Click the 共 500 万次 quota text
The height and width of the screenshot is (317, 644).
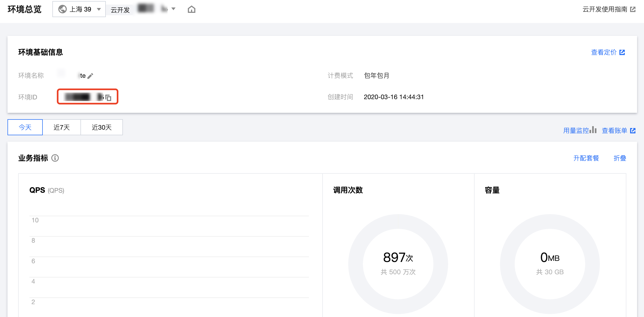coord(398,272)
